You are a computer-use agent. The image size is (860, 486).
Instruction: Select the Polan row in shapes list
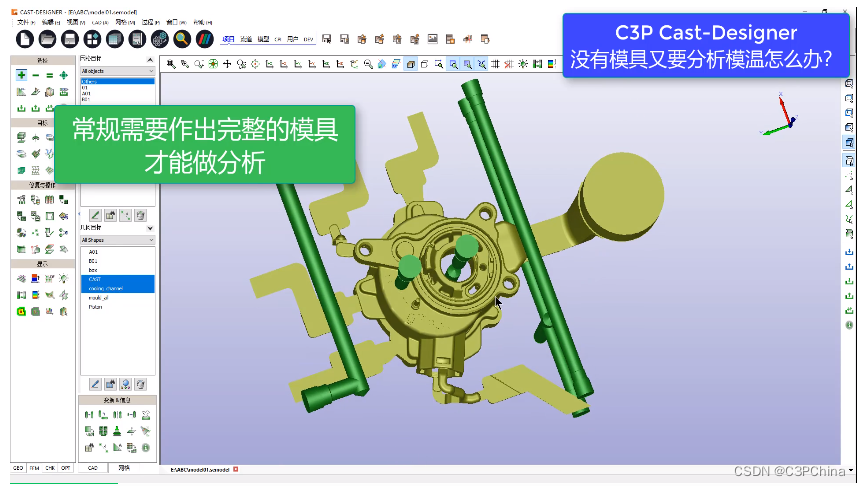pos(118,307)
